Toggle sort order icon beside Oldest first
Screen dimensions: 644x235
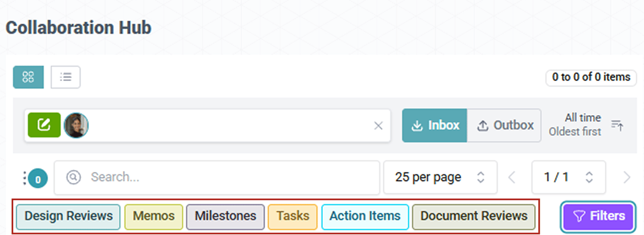[x=617, y=125]
